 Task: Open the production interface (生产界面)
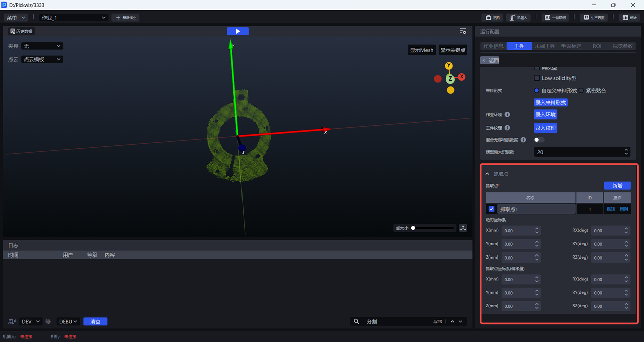(593, 17)
